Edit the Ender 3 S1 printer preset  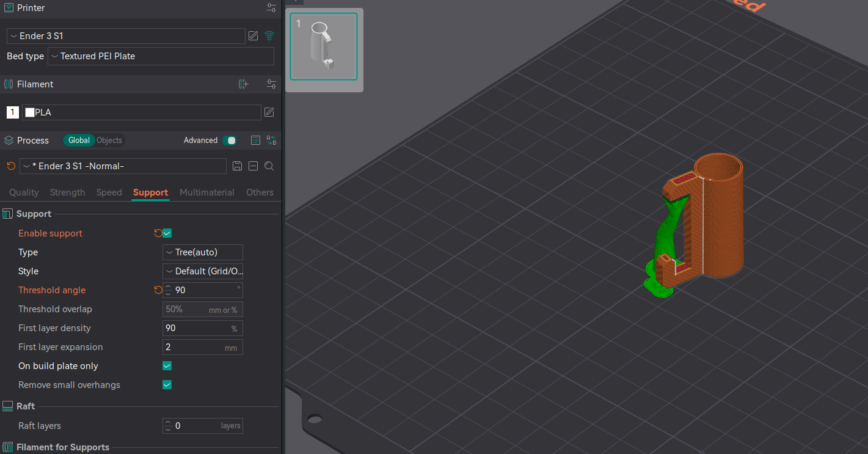pos(253,36)
